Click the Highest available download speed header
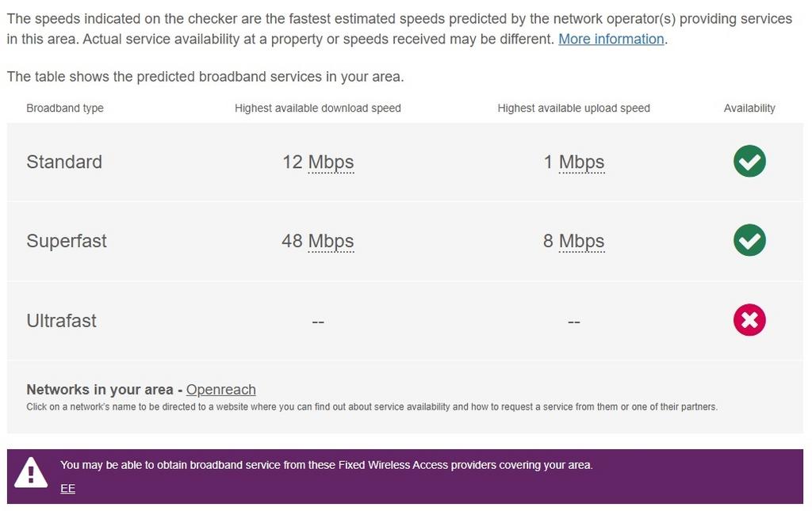 (x=317, y=108)
